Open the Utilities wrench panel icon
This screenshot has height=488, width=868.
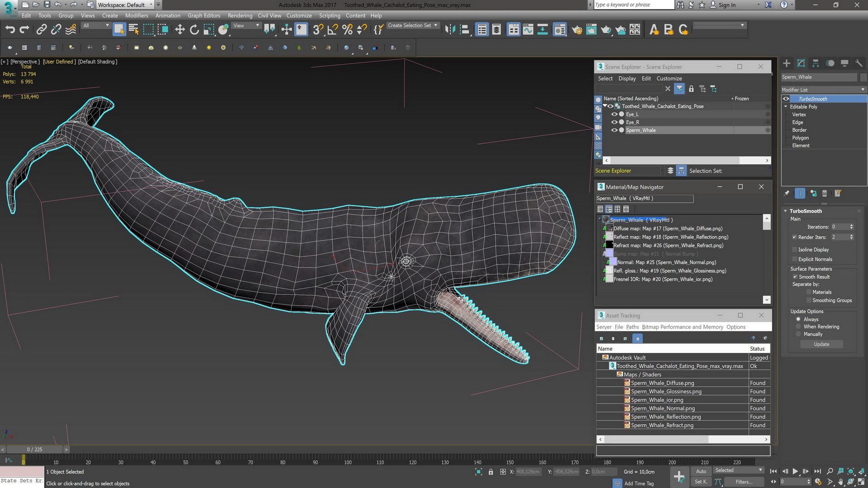tap(859, 63)
